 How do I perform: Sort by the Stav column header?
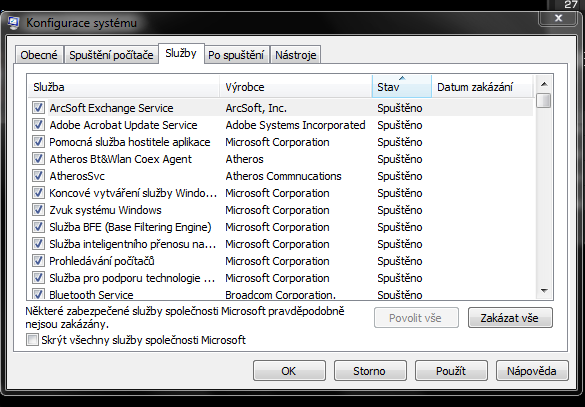pyautogui.click(x=402, y=87)
